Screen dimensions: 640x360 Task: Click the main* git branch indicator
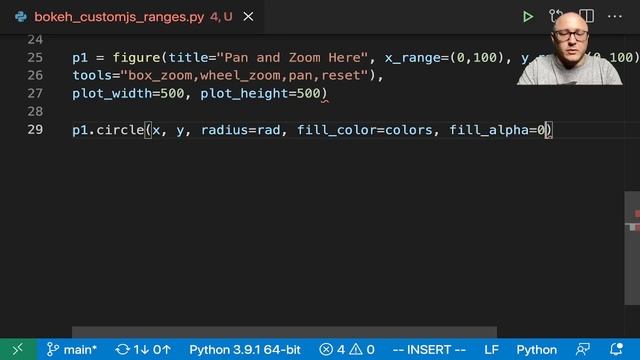(x=71, y=349)
